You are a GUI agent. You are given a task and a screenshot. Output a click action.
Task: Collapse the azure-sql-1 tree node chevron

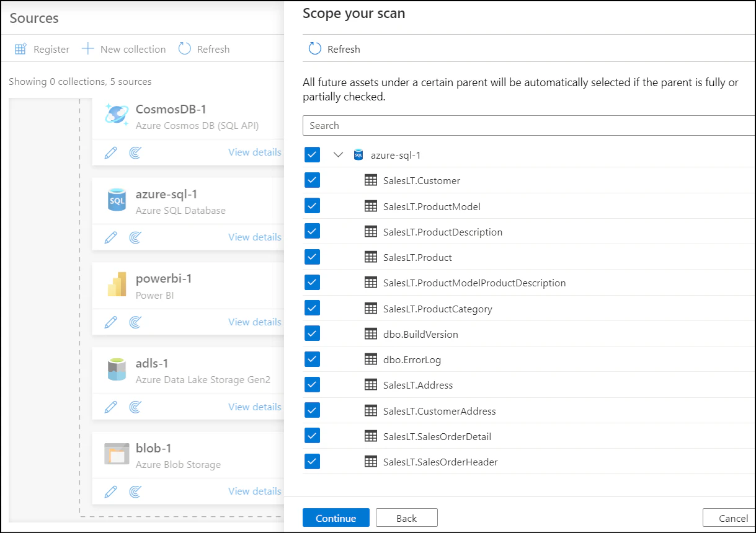point(338,155)
